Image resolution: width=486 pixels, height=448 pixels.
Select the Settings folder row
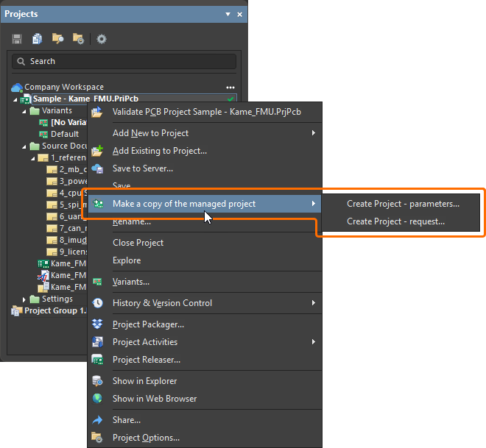(57, 299)
